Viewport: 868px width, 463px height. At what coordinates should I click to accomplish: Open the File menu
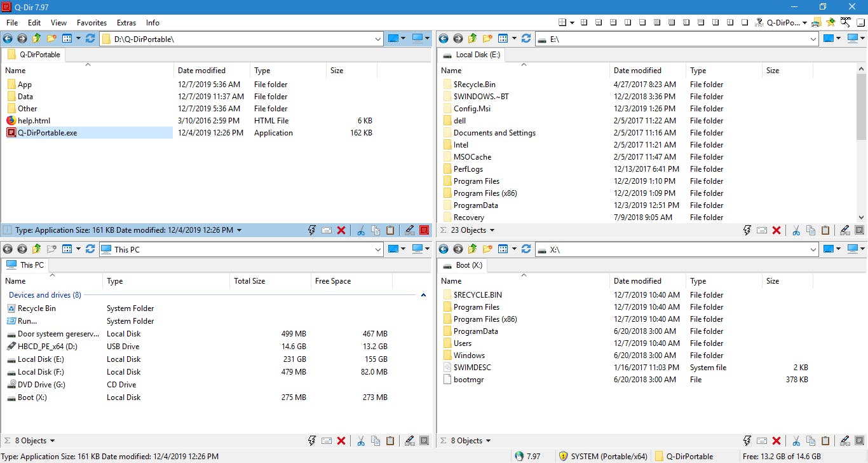click(x=12, y=22)
